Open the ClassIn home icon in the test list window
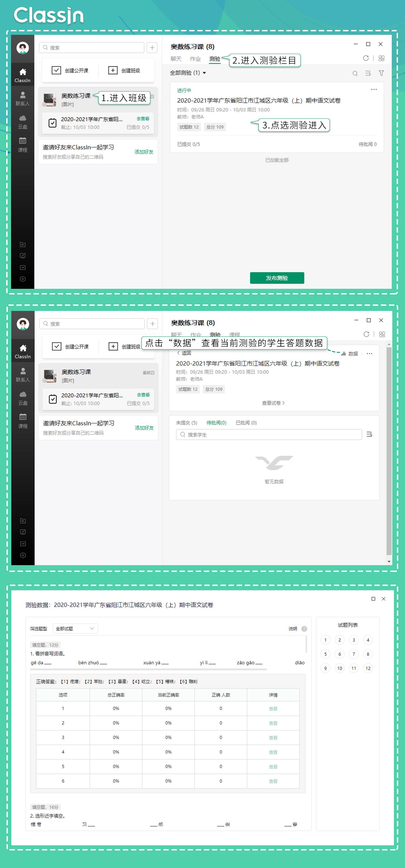This screenshot has height=868, width=405. pos(23,75)
